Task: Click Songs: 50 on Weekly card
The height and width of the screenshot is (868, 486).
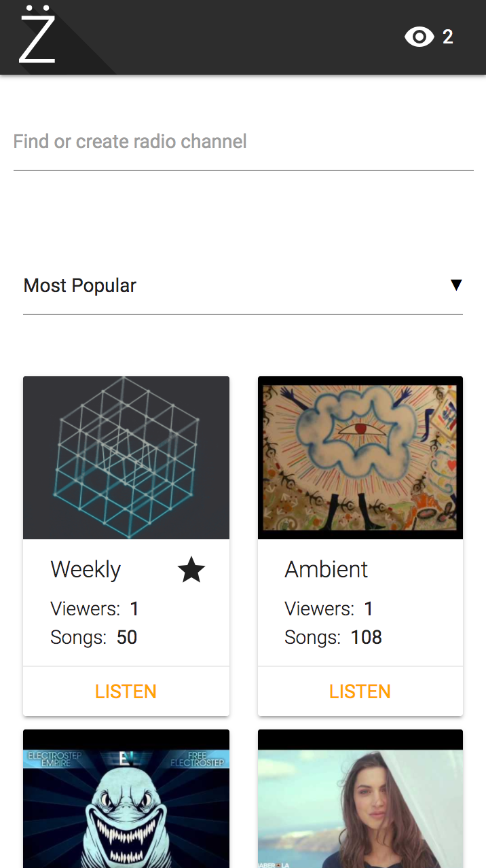Action: [x=94, y=637]
